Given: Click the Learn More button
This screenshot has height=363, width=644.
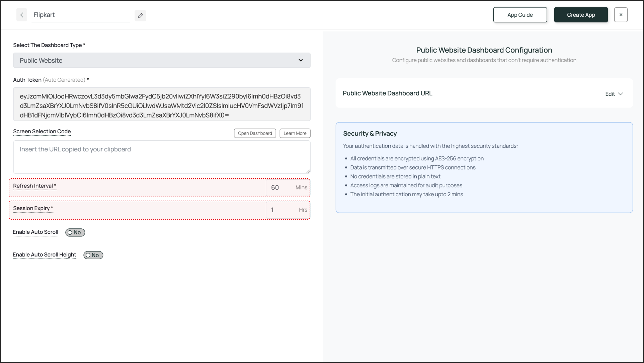Looking at the screenshot, I should pos(295,133).
